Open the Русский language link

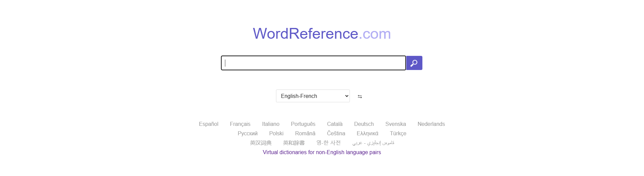(247, 134)
